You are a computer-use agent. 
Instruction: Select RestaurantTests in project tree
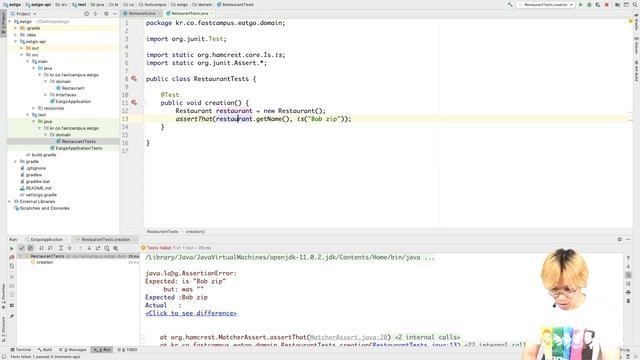76,141
